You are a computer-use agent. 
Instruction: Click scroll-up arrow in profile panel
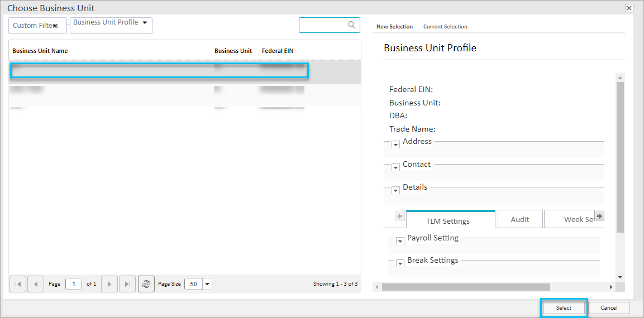pyautogui.click(x=620, y=77)
